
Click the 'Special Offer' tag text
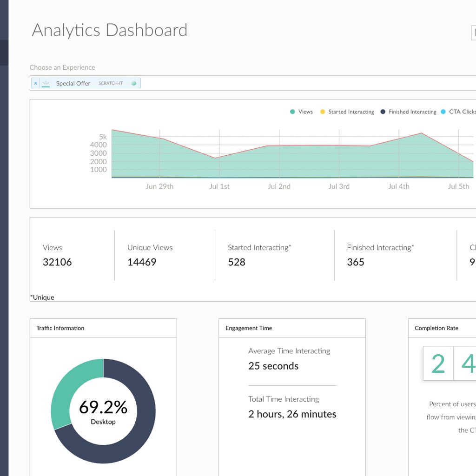coord(73,83)
